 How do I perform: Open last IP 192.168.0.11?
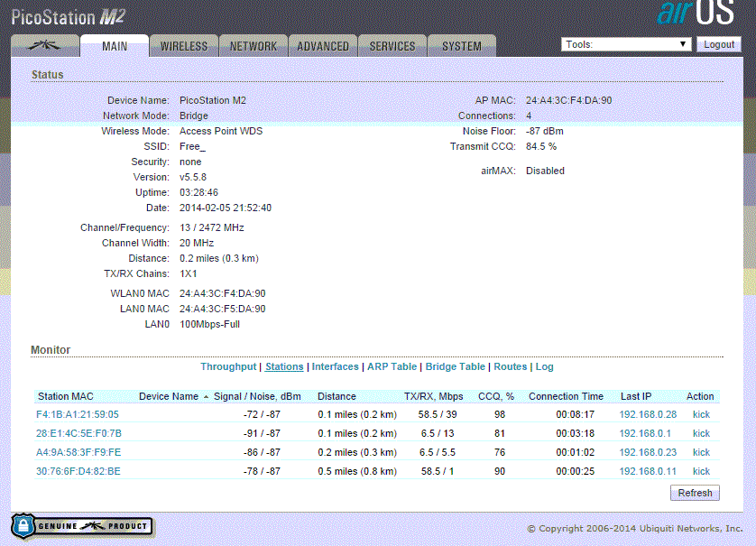(648, 471)
